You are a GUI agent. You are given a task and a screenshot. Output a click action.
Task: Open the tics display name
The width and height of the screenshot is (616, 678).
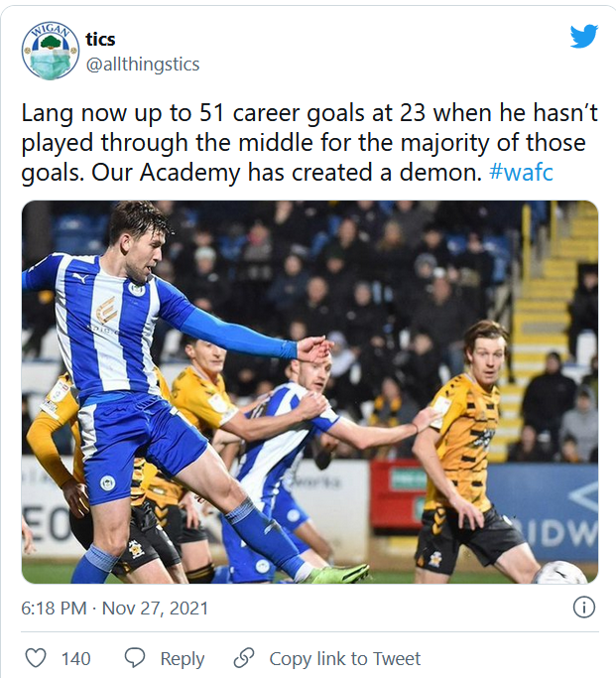(x=100, y=40)
